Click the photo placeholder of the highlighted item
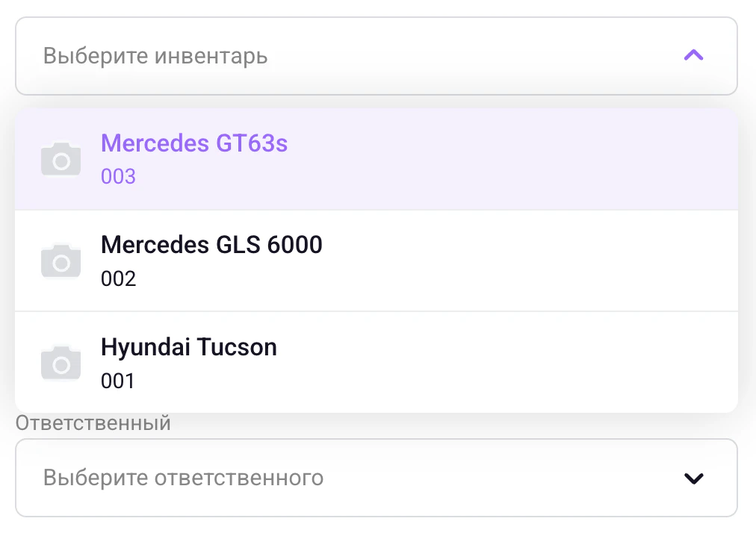Screen dimensions: 756x536 [x=61, y=159]
